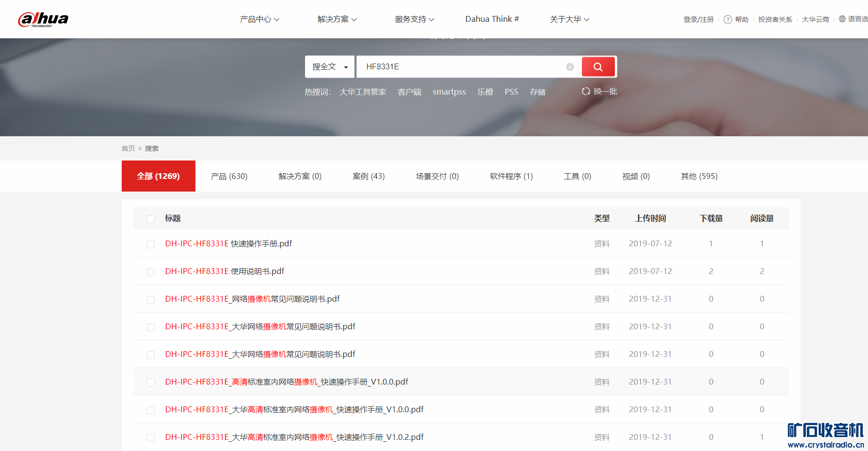This screenshot has height=451, width=868.
Task: Click hot search term 大华工具管家
Action: click(363, 92)
